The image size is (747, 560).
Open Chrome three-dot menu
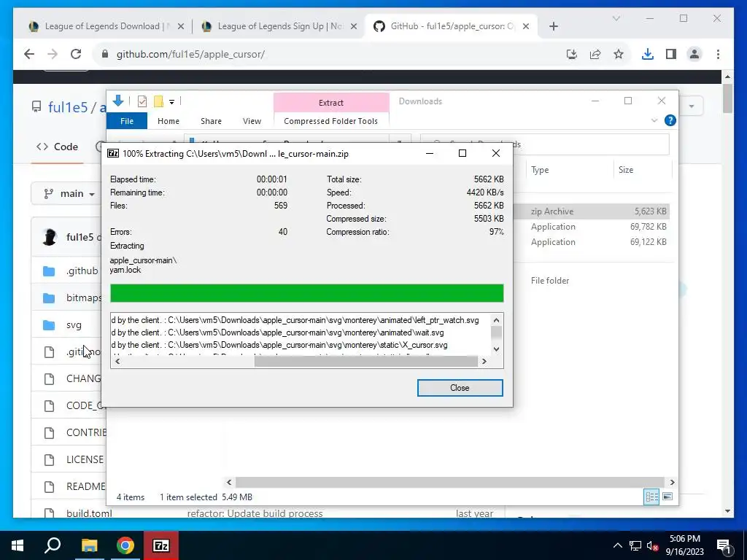[718, 54]
